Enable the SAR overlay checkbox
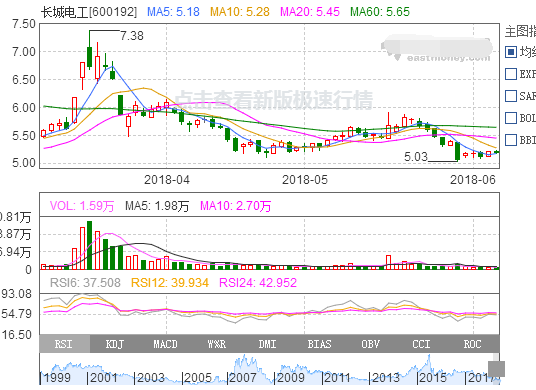This screenshot has width=536, height=390. coord(511,96)
